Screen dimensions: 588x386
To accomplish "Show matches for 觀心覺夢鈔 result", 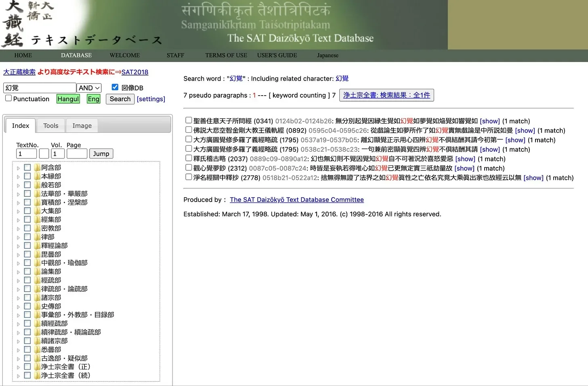I will (x=464, y=168).
